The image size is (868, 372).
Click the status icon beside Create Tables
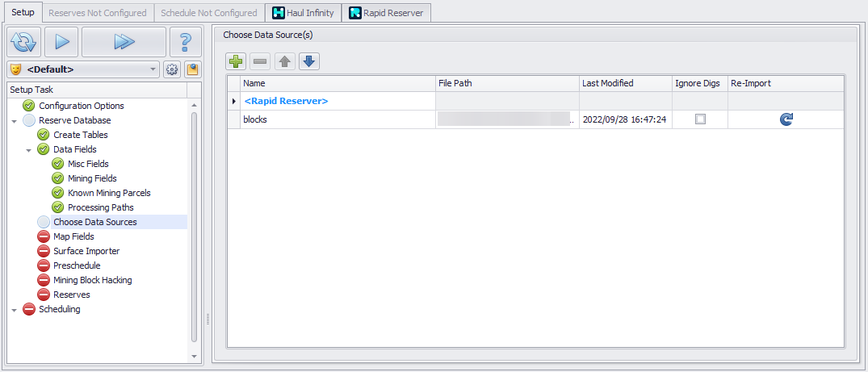tap(43, 135)
